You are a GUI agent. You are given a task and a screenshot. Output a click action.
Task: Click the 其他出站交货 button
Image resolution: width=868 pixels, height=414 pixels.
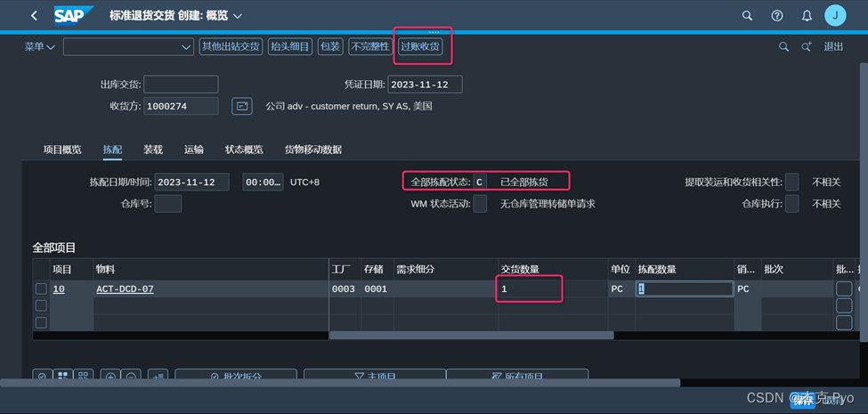coord(231,46)
